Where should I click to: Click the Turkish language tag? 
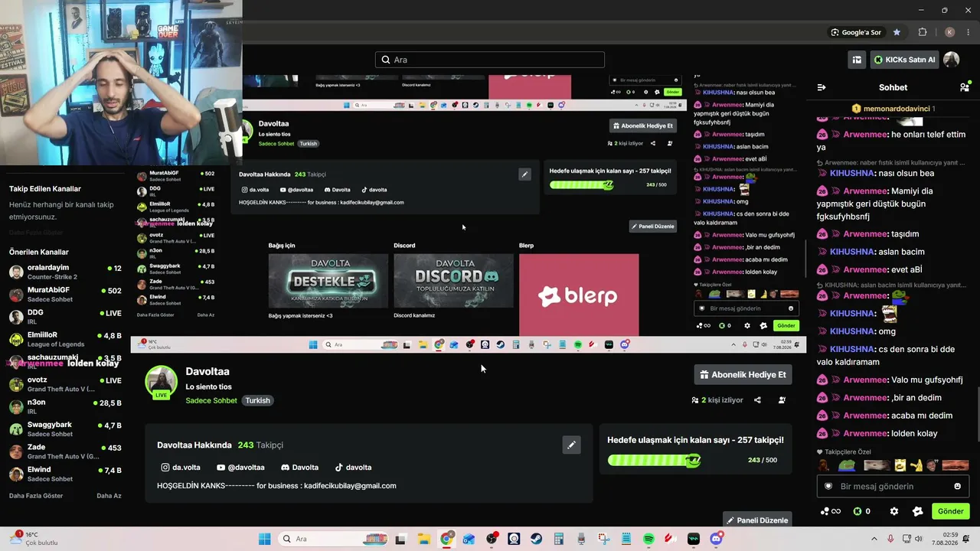[x=258, y=400]
